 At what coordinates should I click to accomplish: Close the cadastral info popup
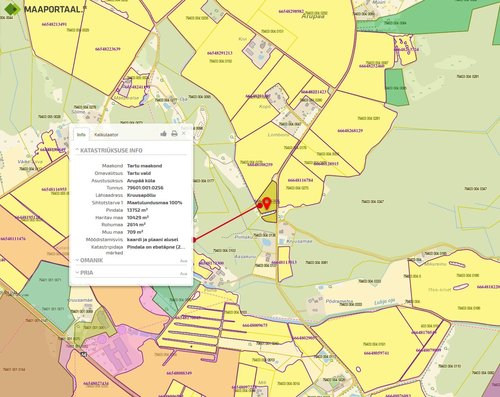pos(184,133)
